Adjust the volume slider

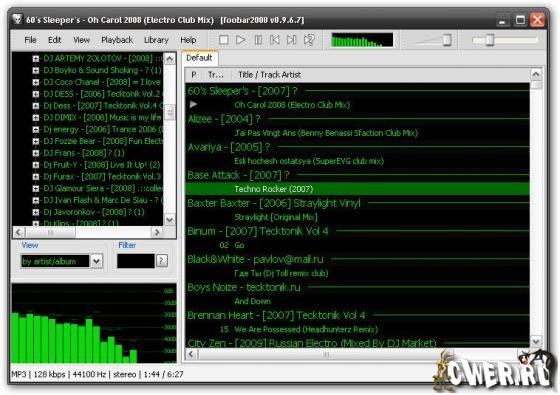click(x=446, y=40)
